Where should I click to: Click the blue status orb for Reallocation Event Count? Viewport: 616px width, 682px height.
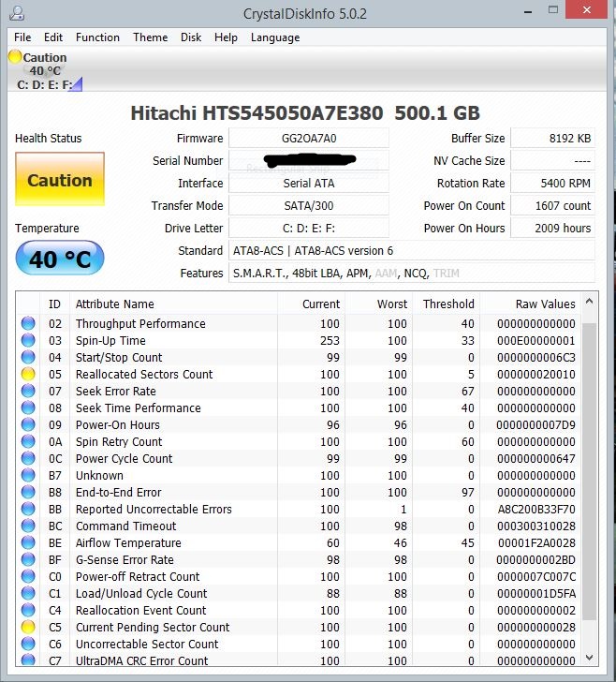28,610
